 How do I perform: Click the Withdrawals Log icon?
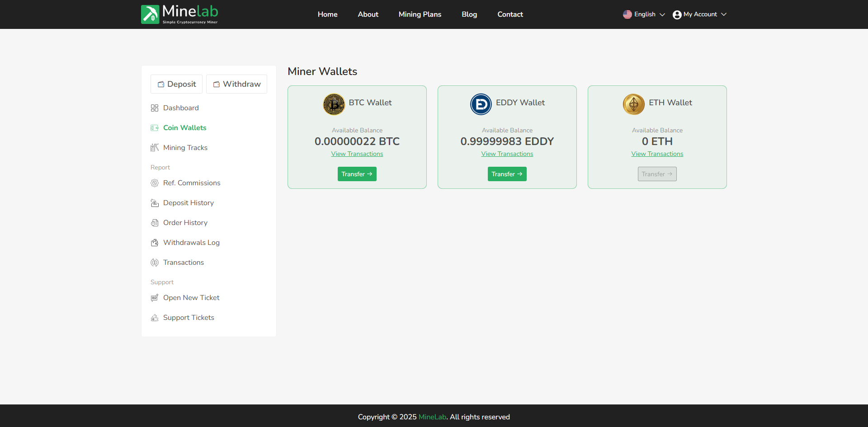click(x=155, y=242)
